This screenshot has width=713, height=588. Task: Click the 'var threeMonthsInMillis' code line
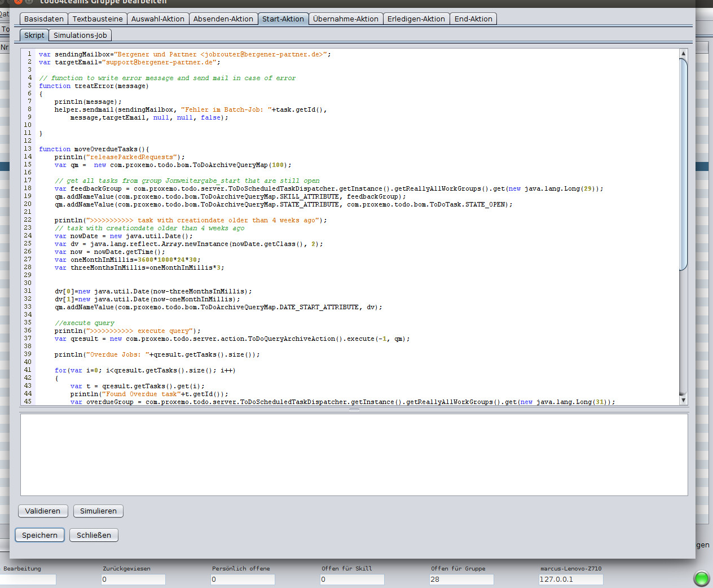click(x=139, y=267)
